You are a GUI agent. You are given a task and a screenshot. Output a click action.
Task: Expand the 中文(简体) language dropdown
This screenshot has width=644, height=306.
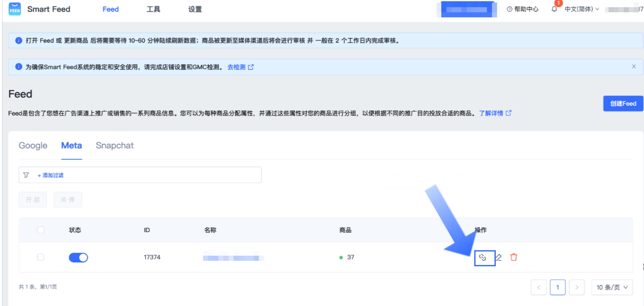582,9
